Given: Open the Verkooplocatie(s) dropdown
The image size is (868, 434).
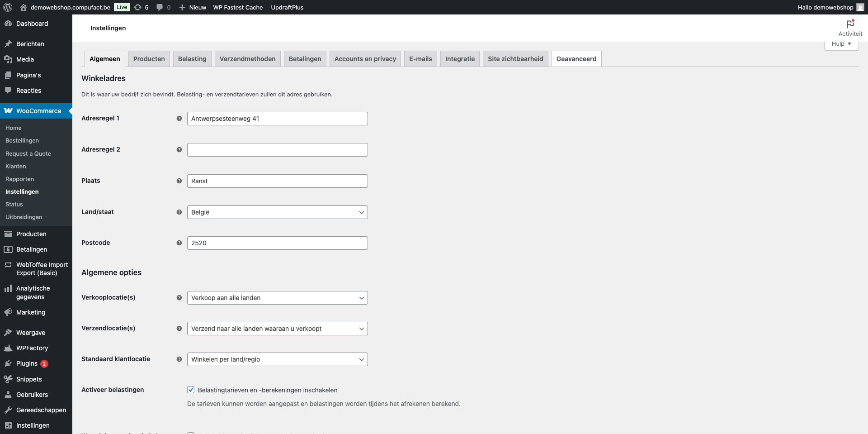Looking at the screenshot, I should [277, 298].
